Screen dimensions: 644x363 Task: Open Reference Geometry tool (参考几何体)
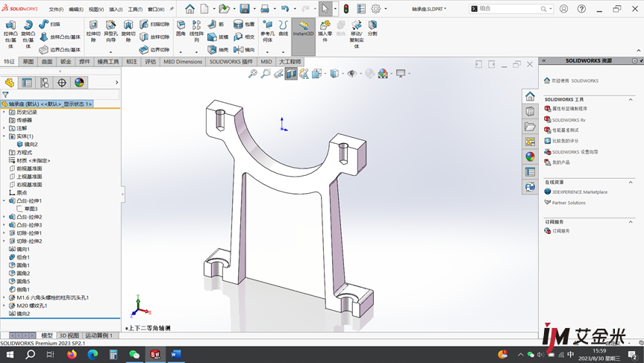tap(267, 31)
